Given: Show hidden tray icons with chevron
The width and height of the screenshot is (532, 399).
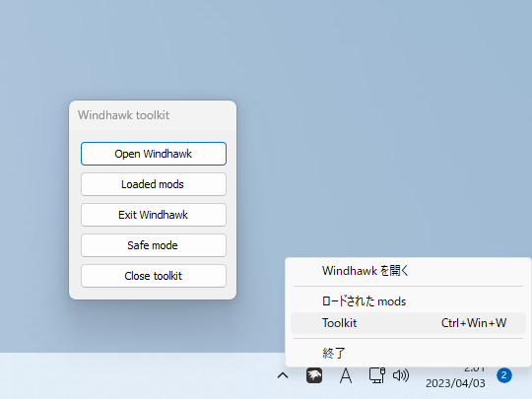Looking at the screenshot, I should (283, 375).
